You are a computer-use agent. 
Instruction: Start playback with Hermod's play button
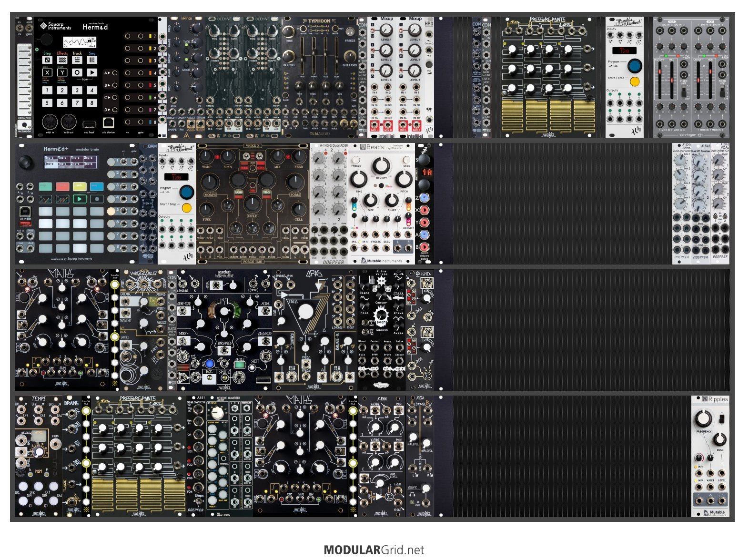pyautogui.click(x=92, y=73)
